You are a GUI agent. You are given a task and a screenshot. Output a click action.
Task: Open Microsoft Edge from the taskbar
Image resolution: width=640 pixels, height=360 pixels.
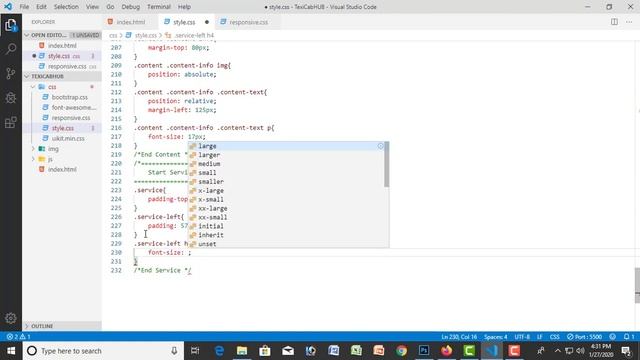219,351
